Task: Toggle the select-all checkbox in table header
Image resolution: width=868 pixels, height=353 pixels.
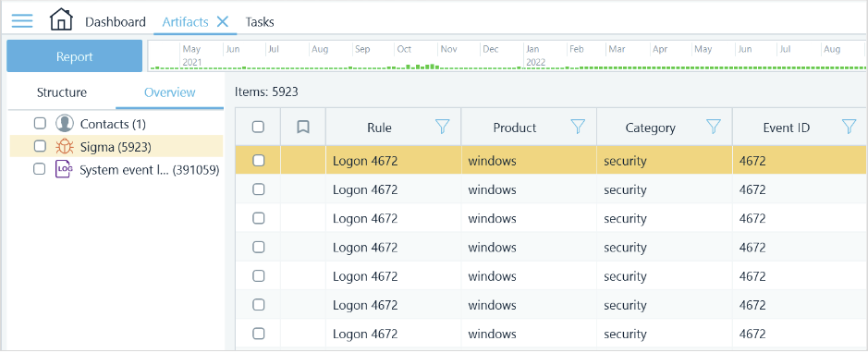Action: 257,128
